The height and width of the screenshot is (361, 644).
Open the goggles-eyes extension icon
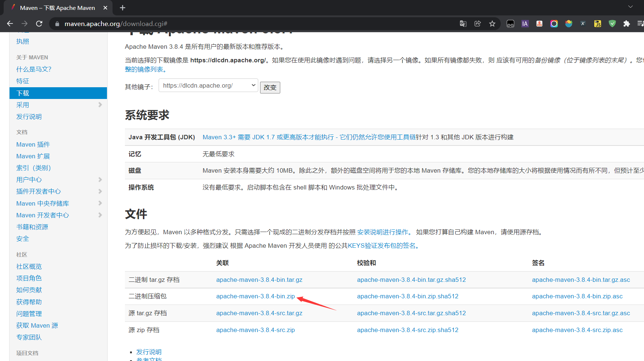pyautogui.click(x=510, y=24)
